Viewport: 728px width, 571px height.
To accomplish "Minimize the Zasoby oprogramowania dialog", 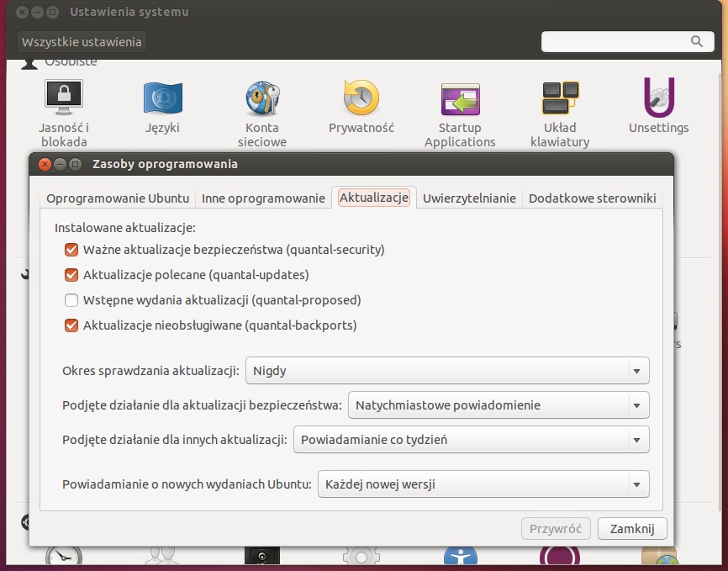I will pos(60,164).
